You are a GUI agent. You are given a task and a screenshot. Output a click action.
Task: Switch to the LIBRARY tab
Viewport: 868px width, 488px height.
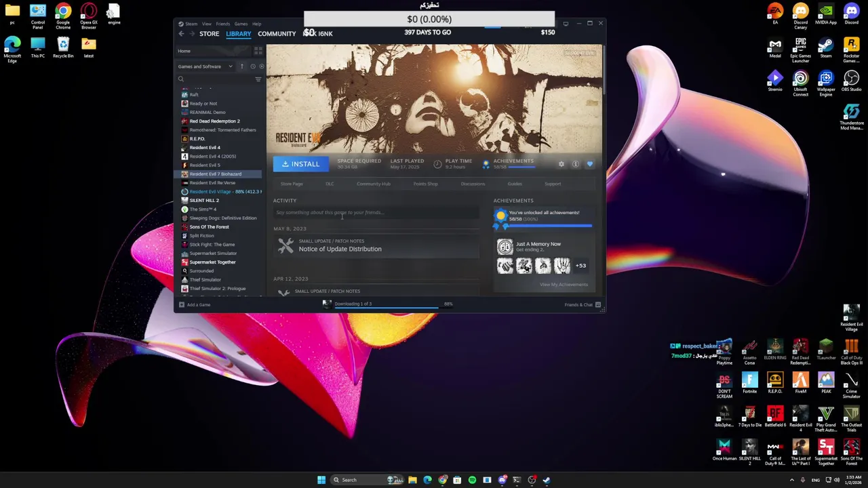point(238,34)
